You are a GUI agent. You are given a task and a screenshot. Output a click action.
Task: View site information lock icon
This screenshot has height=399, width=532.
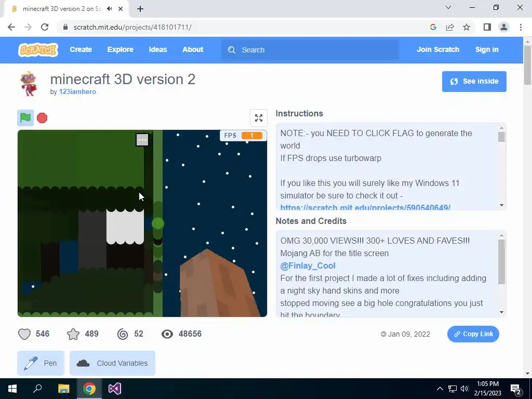[65, 27]
